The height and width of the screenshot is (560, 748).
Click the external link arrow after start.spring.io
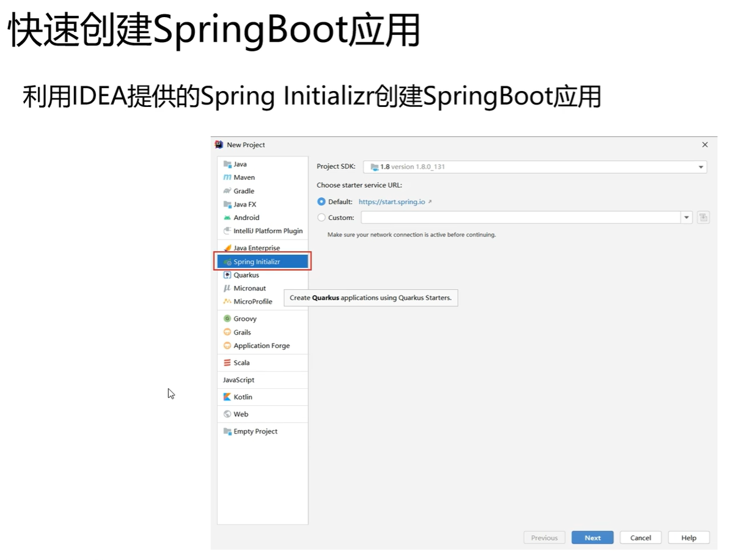tap(430, 202)
